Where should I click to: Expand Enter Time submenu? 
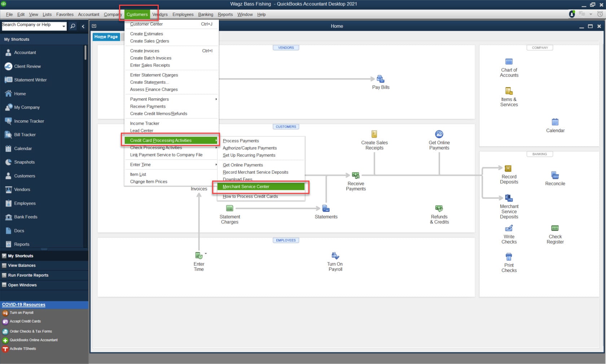click(171, 165)
